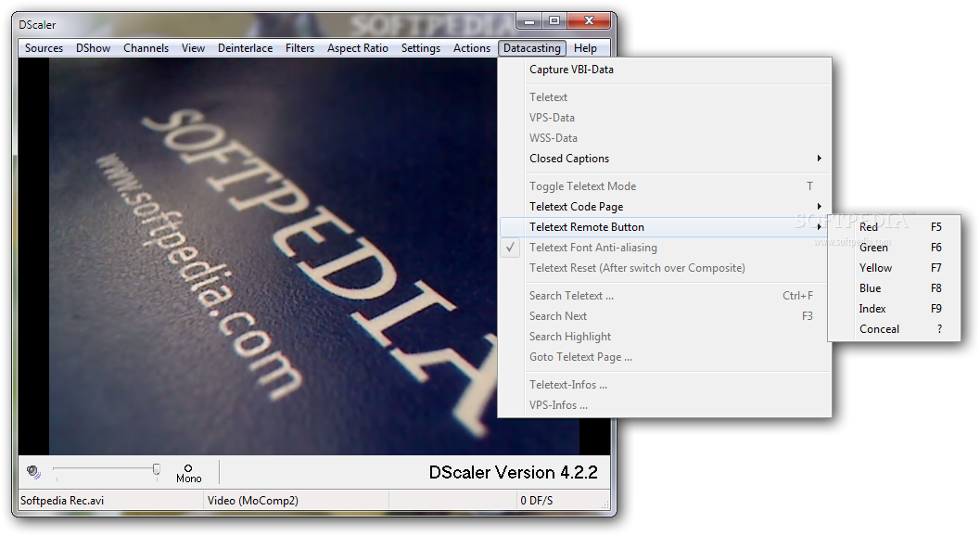Click VPS-Infos ... entry
980x536 pixels.
665,405
